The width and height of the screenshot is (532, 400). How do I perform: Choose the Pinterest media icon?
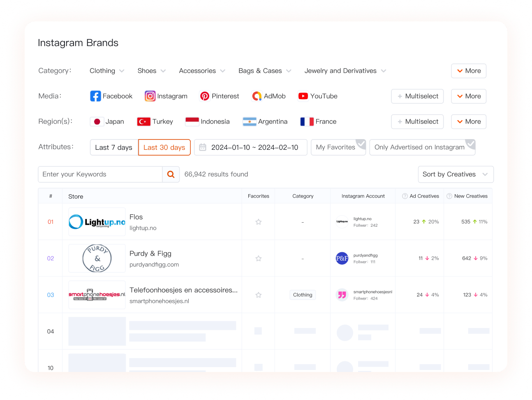coord(205,96)
